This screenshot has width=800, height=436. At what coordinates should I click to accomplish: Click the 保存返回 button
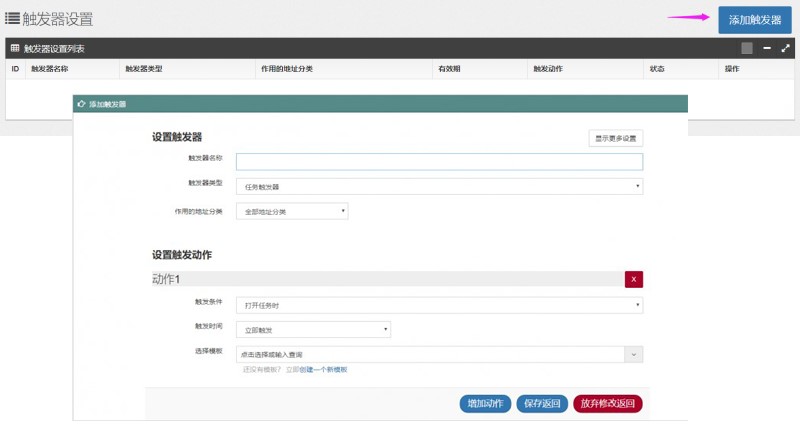pos(543,403)
